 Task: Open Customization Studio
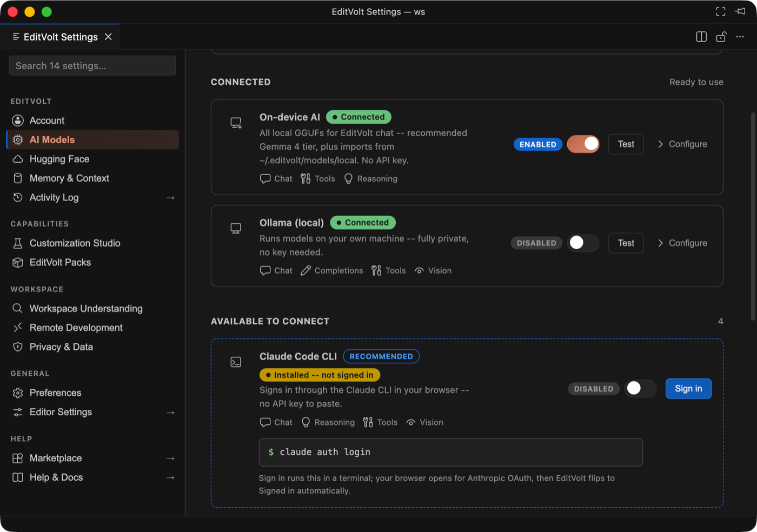92,243
